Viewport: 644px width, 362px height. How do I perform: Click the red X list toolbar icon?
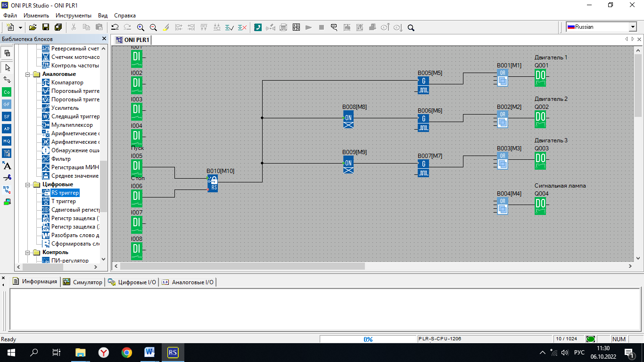(242, 27)
